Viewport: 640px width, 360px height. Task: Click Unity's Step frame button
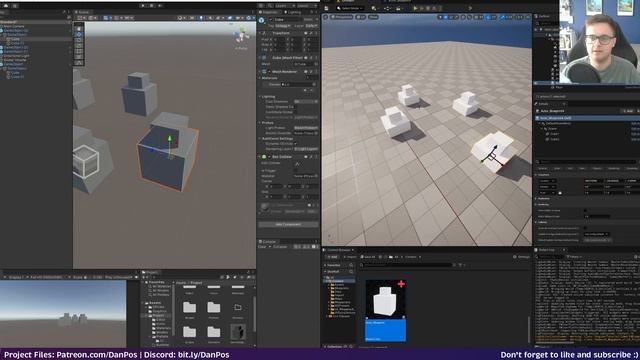pos(160,6)
